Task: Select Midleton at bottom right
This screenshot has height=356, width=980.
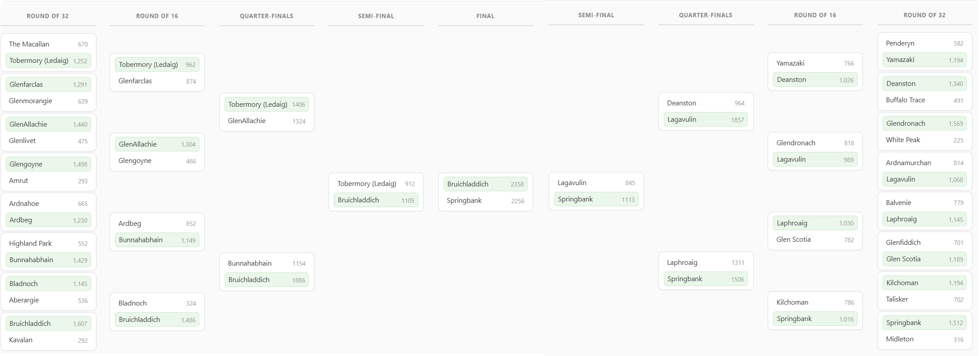Action: tap(924, 339)
